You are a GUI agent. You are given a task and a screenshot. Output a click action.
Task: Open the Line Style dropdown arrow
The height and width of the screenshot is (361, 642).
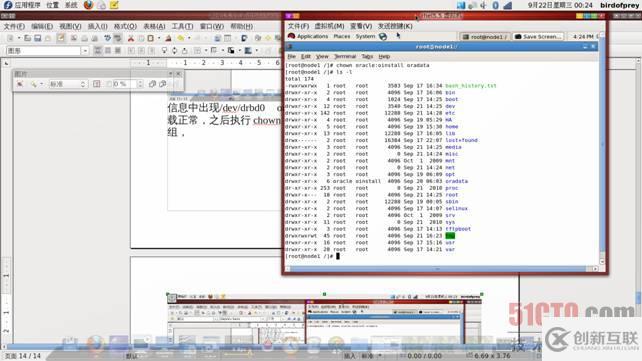tap(222, 50)
